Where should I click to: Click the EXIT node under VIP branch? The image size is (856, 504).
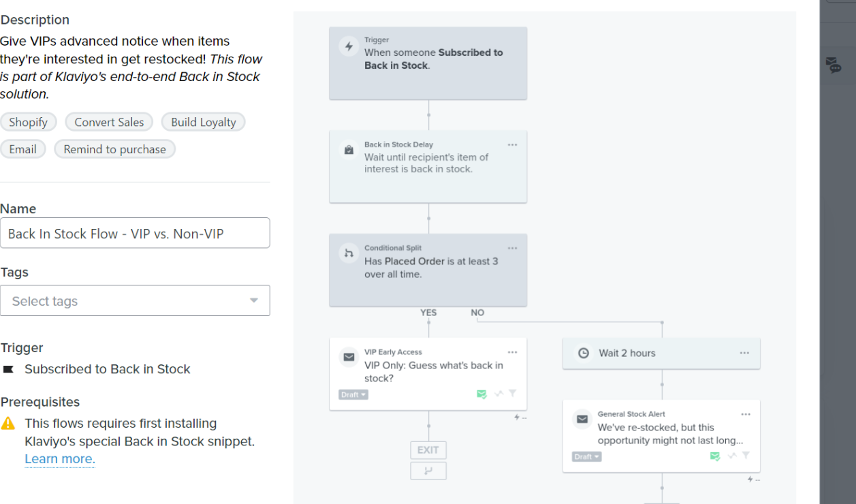coord(428,450)
